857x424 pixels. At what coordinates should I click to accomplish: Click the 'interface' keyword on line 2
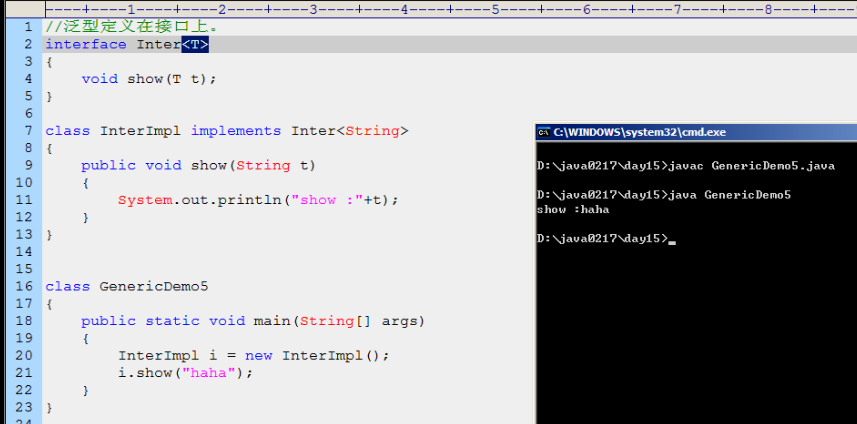tap(86, 44)
